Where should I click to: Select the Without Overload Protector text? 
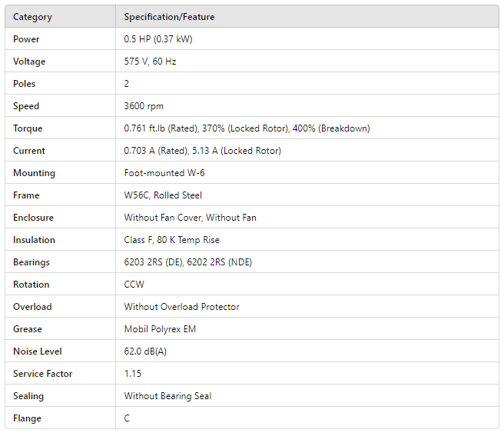coord(181,307)
